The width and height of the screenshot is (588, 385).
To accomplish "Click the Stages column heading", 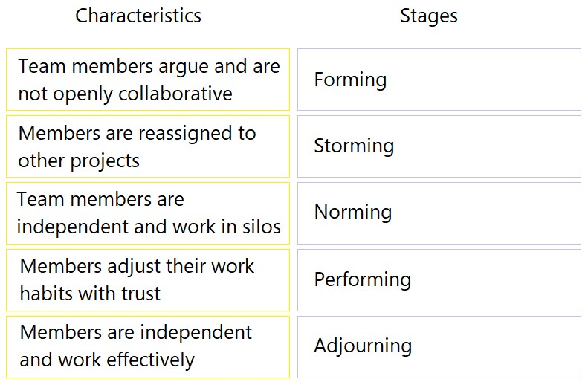I will point(429,16).
